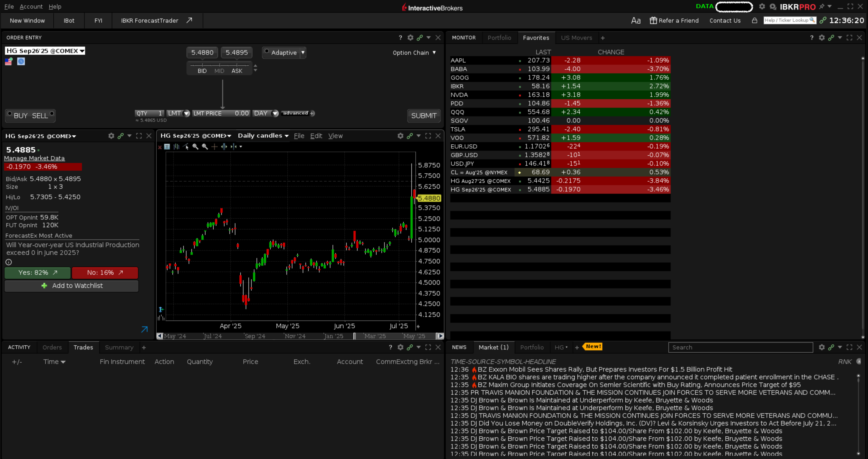Open the chart Edit menu
Viewport: 868px width, 459px height.
pyautogui.click(x=316, y=136)
